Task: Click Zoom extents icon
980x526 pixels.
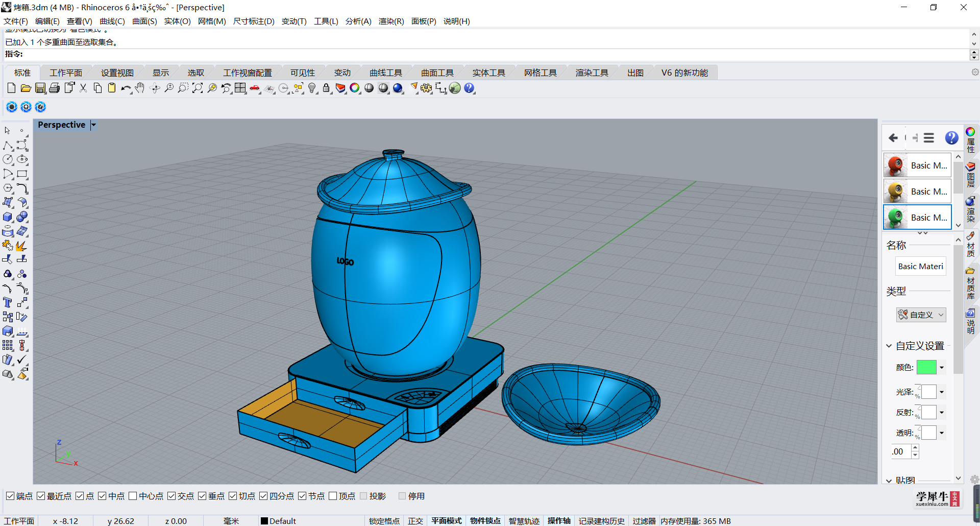Action: 198,88
